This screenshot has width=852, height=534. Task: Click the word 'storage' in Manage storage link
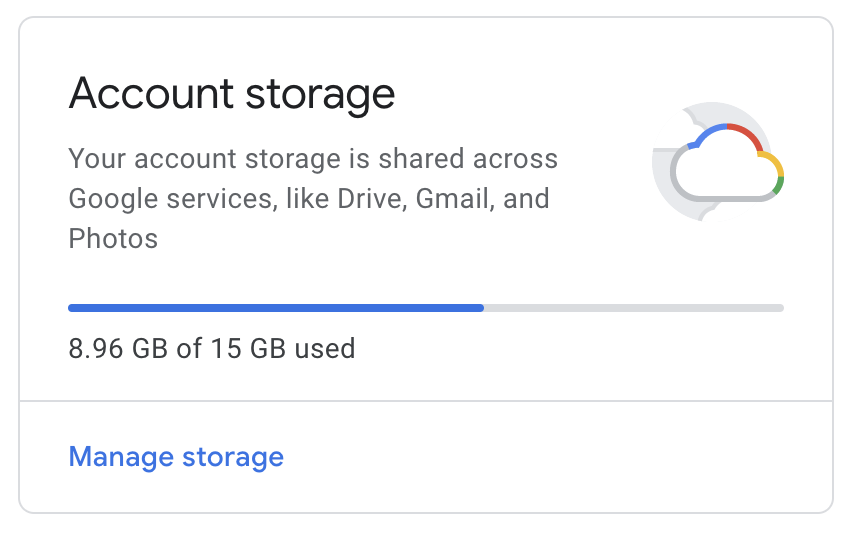click(234, 457)
